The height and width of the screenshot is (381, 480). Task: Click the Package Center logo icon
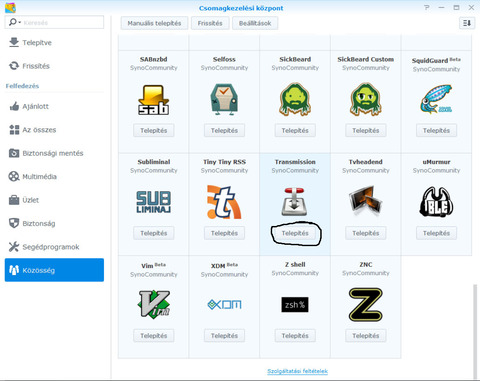click(10, 7)
